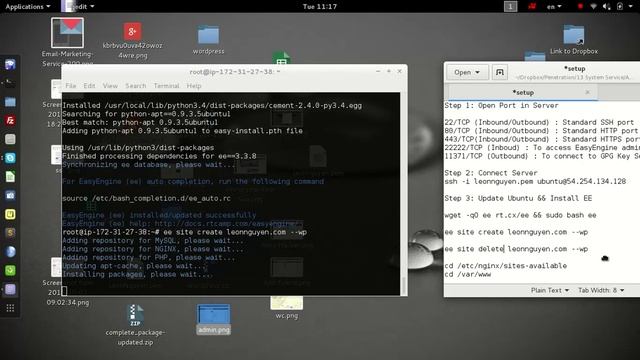This screenshot has width=640, height=360.
Task: Click 'wget -qO ee rt.cx/ee' line in gedit
Action: tap(520, 215)
